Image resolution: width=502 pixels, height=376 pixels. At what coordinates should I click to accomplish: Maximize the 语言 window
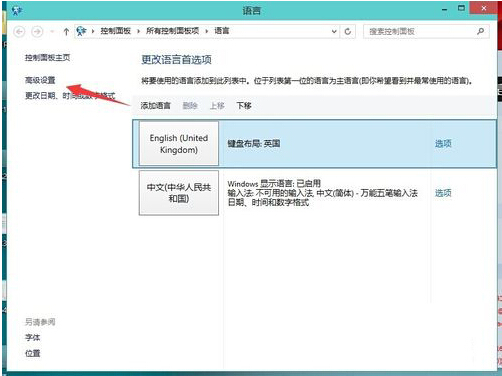coord(461,9)
